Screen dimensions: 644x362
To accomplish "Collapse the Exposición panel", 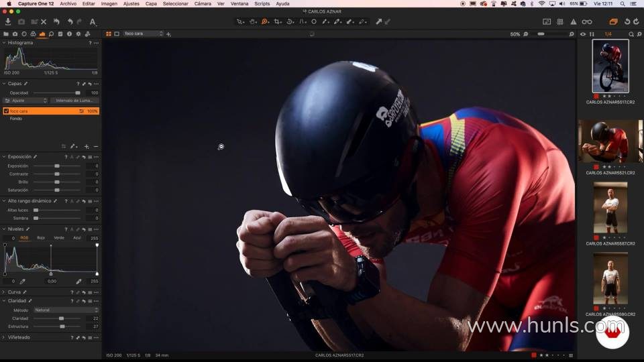I will tap(4, 157).
